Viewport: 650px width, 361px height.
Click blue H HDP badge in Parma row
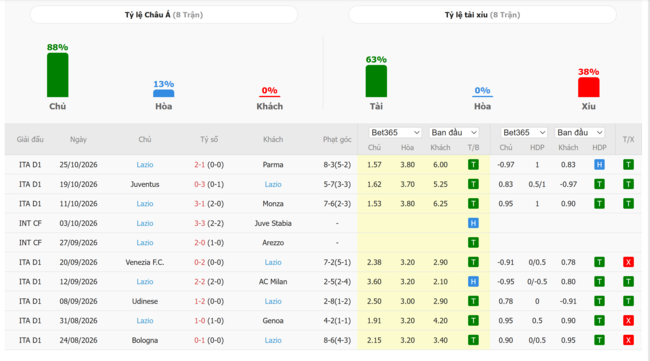click(599, 165)
